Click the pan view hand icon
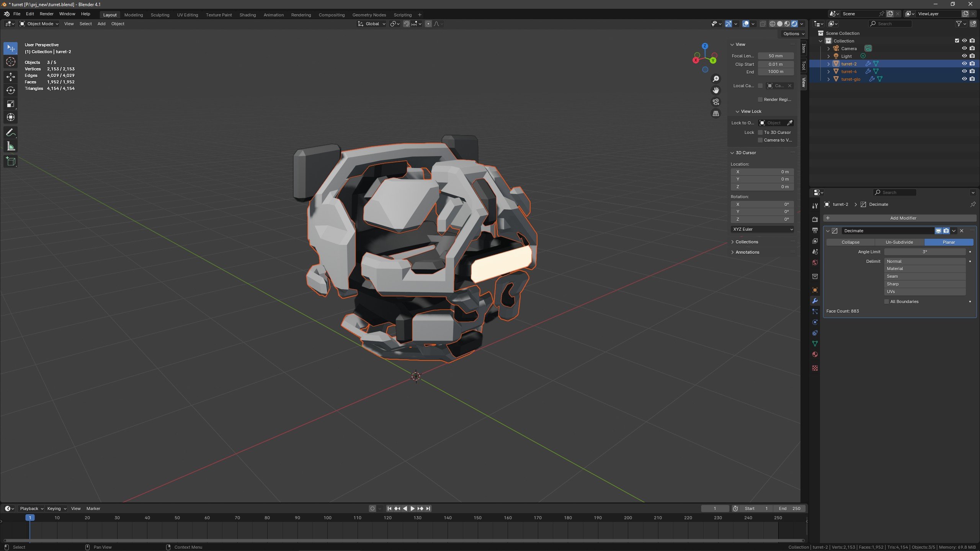The image size is (980, 551). [716, 90]
